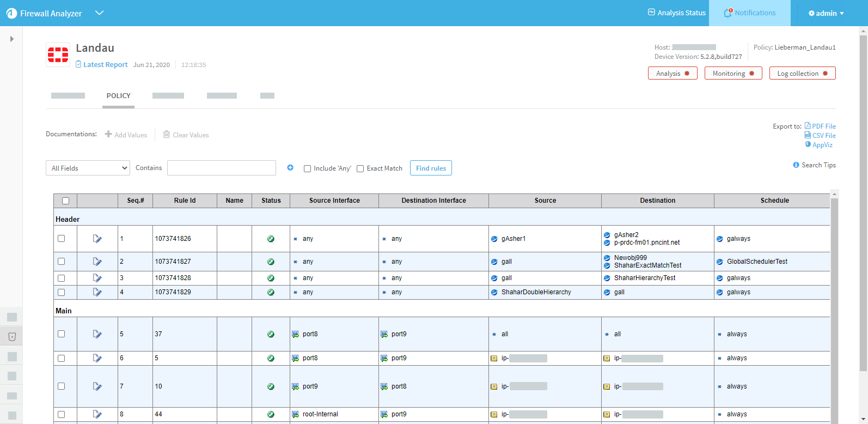The width and height of the screenshot is (868, 424).
Task: Click the blue plus add-filter icon
Action: [290, 168]
